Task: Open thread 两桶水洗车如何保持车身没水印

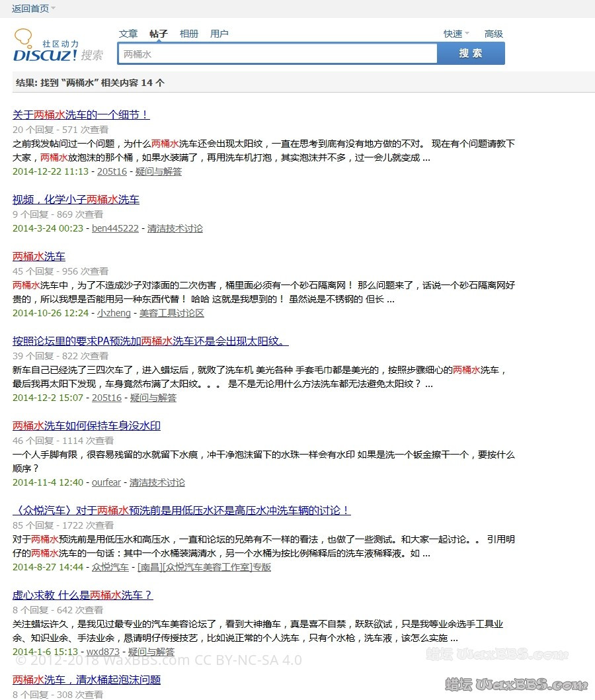Action: 87,425
